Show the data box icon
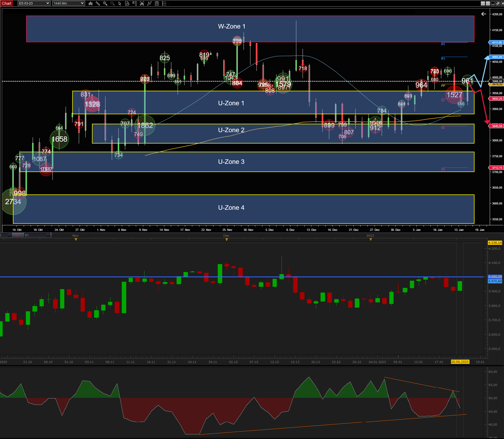Viewport: 504px width, 439px height. click(127, 3)
